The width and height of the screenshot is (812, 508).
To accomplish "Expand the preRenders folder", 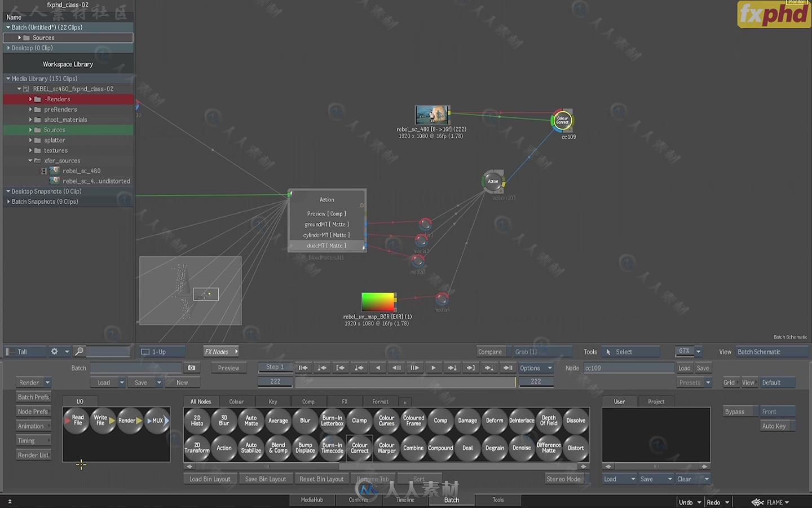I will tap(30, 110).
